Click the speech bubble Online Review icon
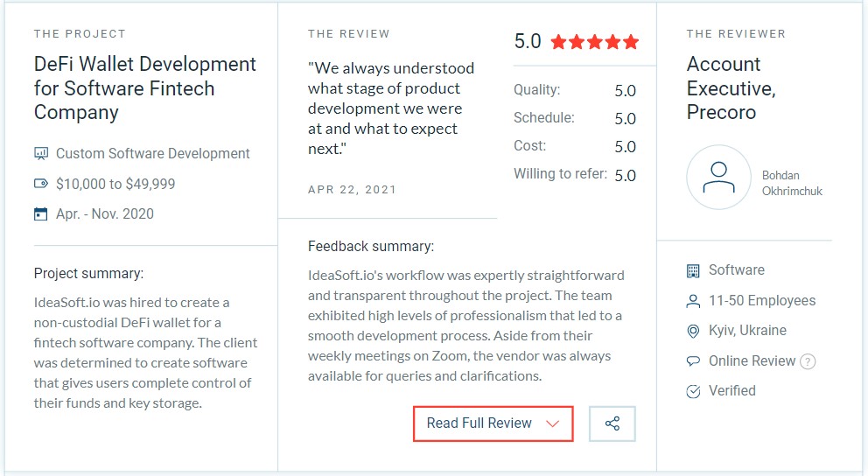Screen dimensions: 868x476 point(693,361)
